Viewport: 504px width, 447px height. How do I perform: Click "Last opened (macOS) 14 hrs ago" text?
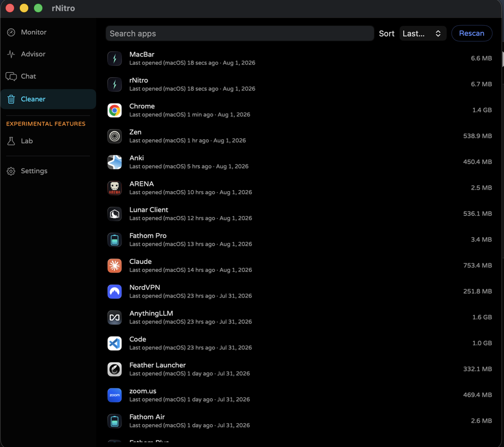[x=172, y=270]
